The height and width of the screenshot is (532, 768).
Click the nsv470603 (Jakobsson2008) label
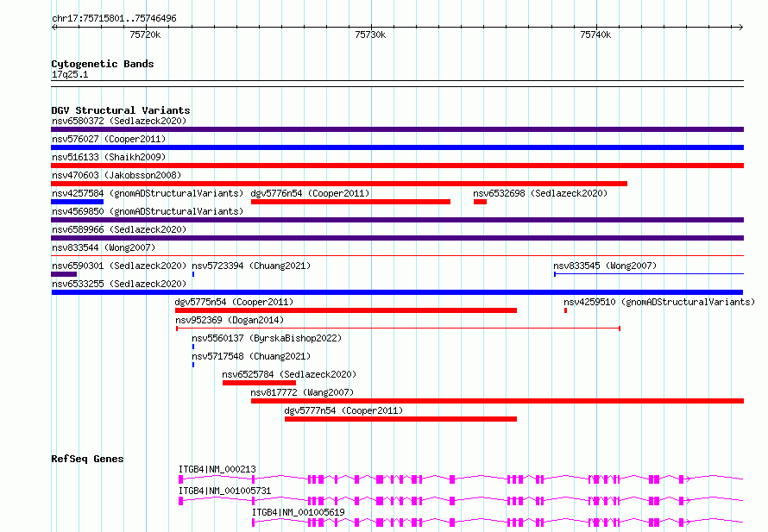click(x=116, y=175)
